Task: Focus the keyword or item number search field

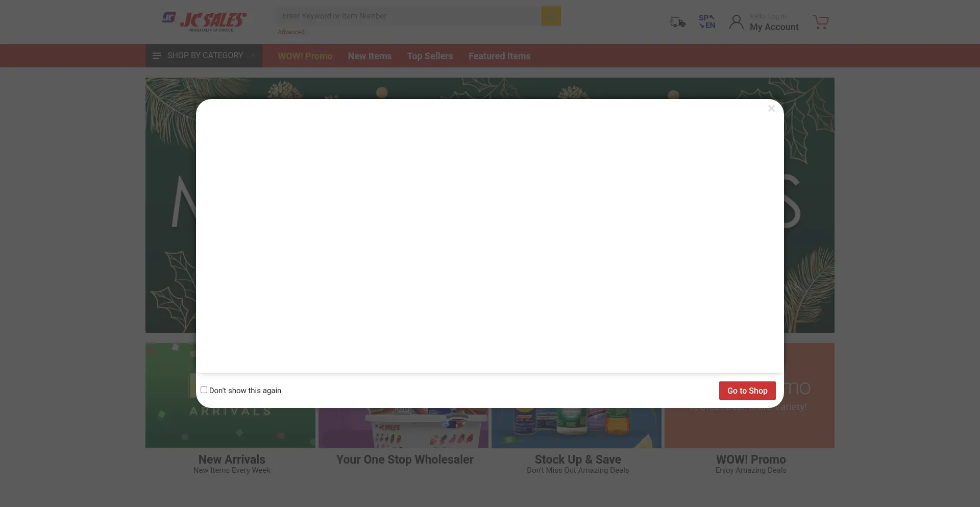Action: [408, 16]
